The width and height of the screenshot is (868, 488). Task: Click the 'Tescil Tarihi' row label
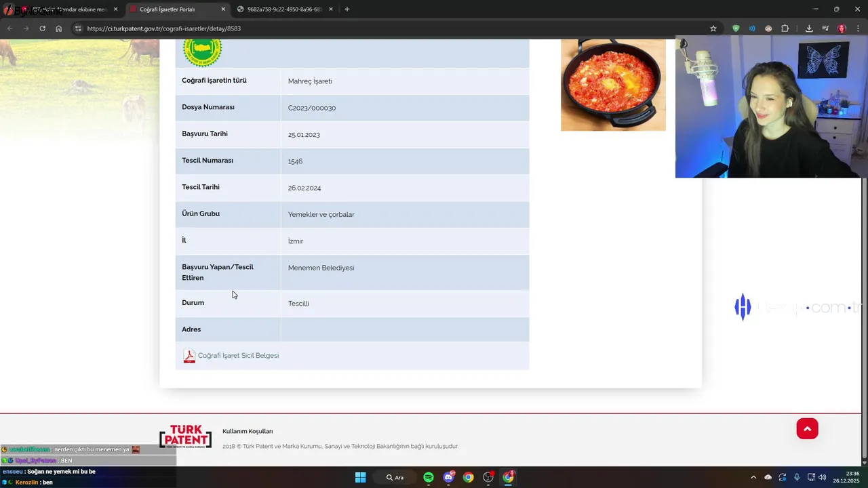(201, 187)
